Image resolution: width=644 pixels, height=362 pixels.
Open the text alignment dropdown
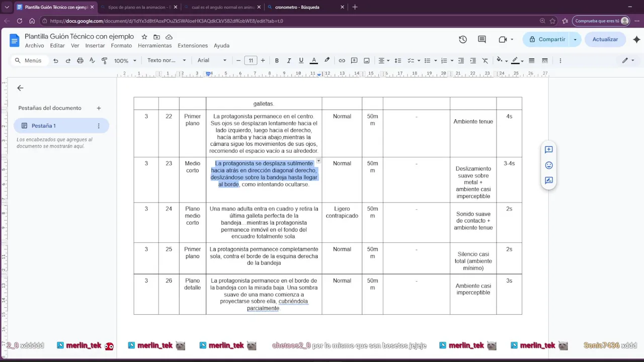click(x=383, y=60)
